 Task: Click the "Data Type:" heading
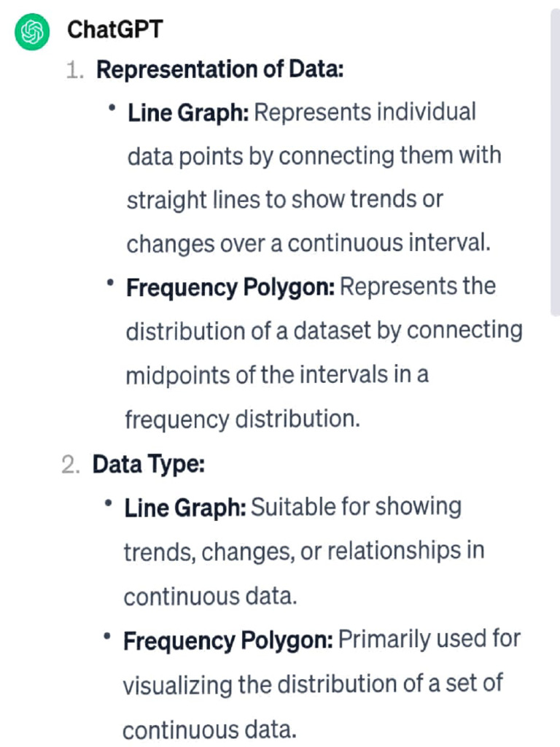click(x=148, y=464)
